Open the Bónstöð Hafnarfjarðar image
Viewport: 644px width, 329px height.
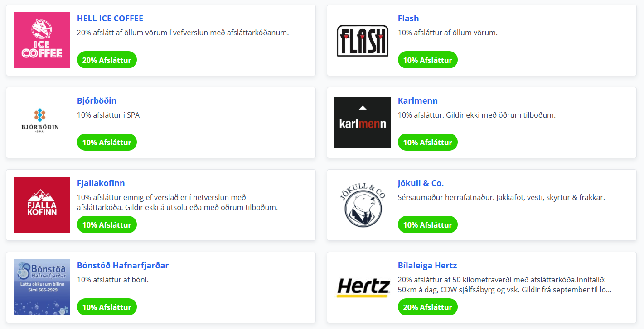tap(42, 287)
